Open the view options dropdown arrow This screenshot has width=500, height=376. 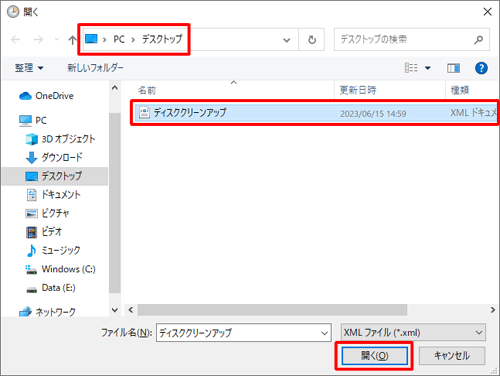click(x=428, y=68)
